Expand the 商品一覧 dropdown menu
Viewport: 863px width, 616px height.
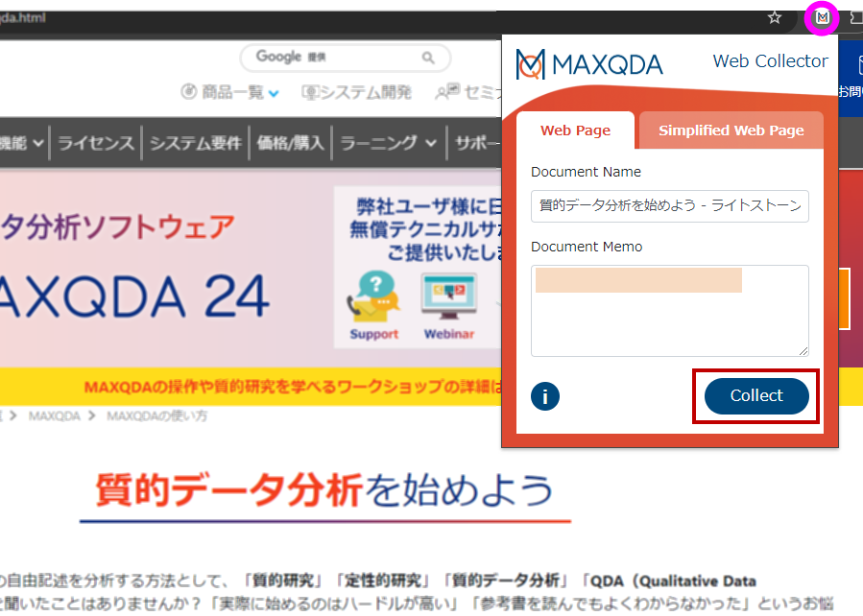click(x=230, y=92)
